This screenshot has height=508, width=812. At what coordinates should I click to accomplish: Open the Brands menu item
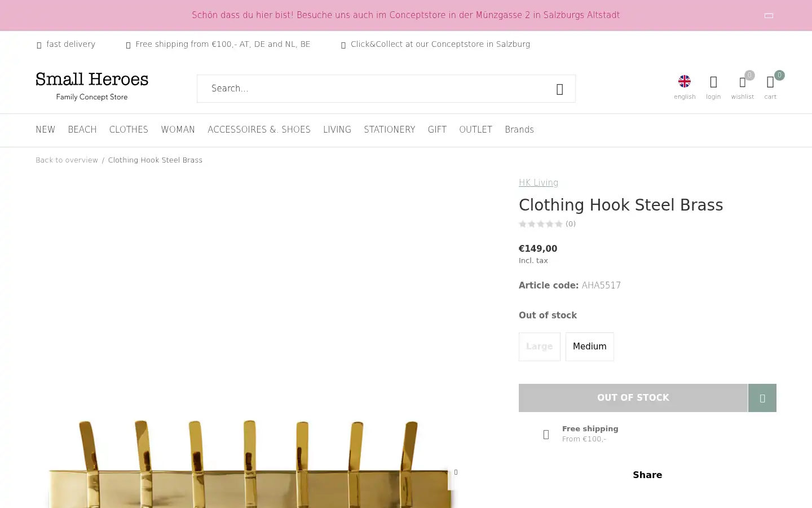(519, 130)
